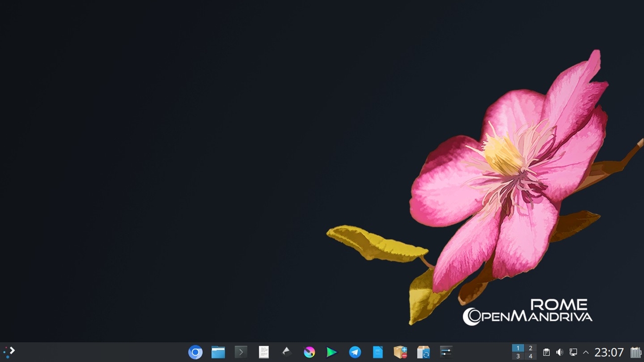This screenshot has height=362, width=644.
Task: Open Telegram messenger
Action: tap(355, 352)
